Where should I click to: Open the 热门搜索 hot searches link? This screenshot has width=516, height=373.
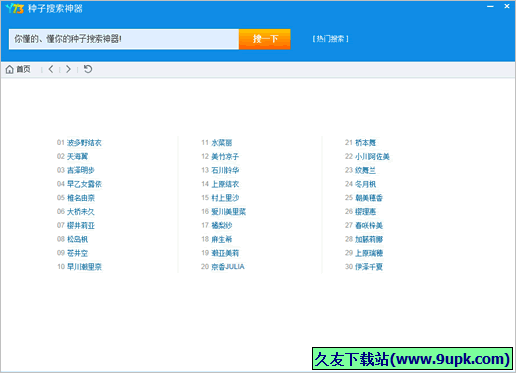pos(330,39)
